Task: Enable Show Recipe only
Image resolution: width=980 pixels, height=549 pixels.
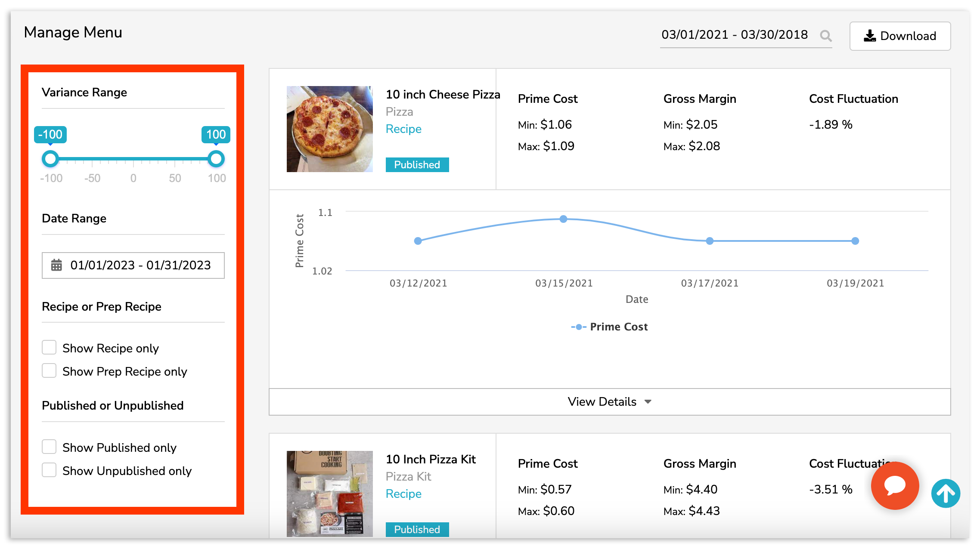Action: [49, 347]
